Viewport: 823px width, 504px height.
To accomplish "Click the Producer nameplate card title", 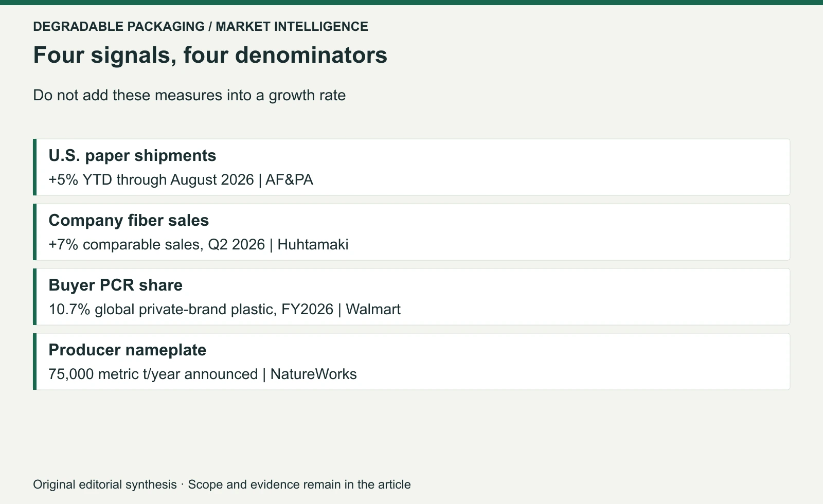I will point(127,350).
